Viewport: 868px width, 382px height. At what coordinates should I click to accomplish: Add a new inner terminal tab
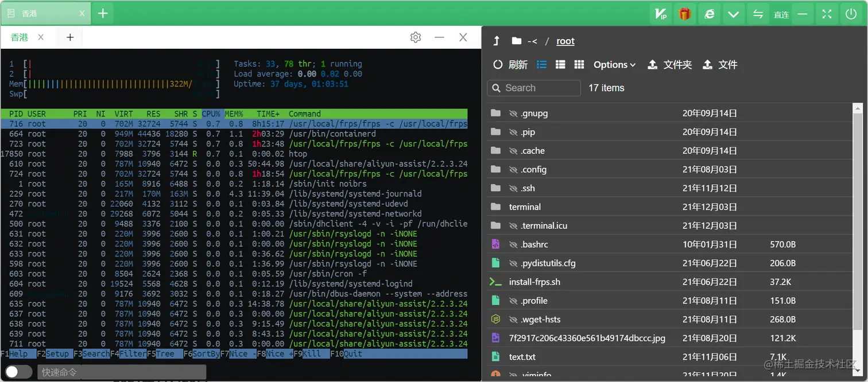tap(70, 37)
